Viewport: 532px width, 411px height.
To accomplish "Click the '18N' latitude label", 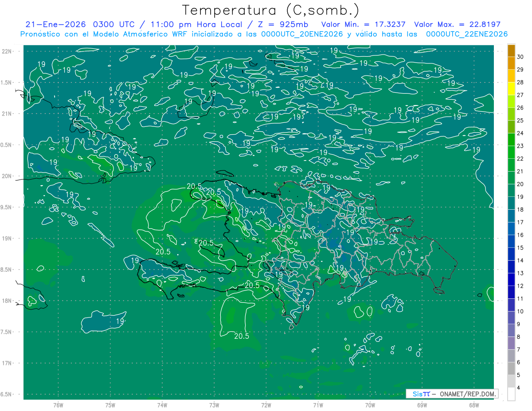I will (7, 301).
